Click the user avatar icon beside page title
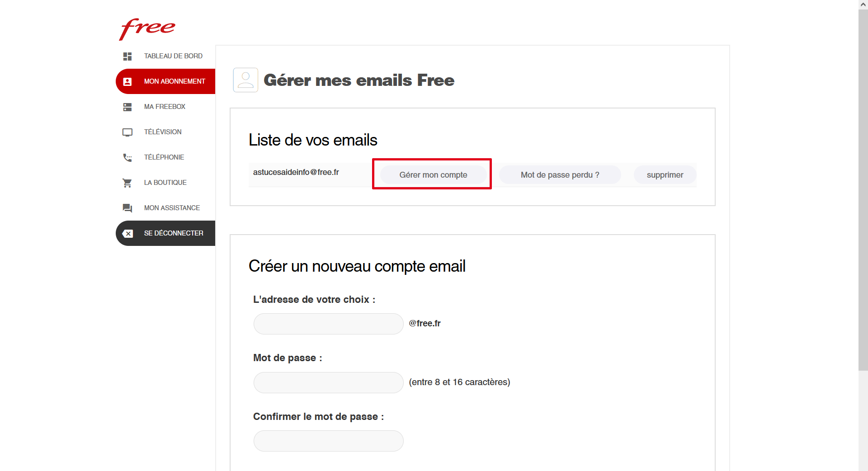Viewport: 868px width, 471px height. [x=245, y=80]
